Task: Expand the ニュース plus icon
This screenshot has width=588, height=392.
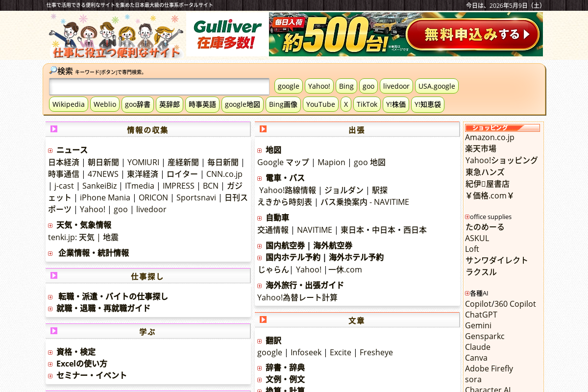Action: [50, 151]
